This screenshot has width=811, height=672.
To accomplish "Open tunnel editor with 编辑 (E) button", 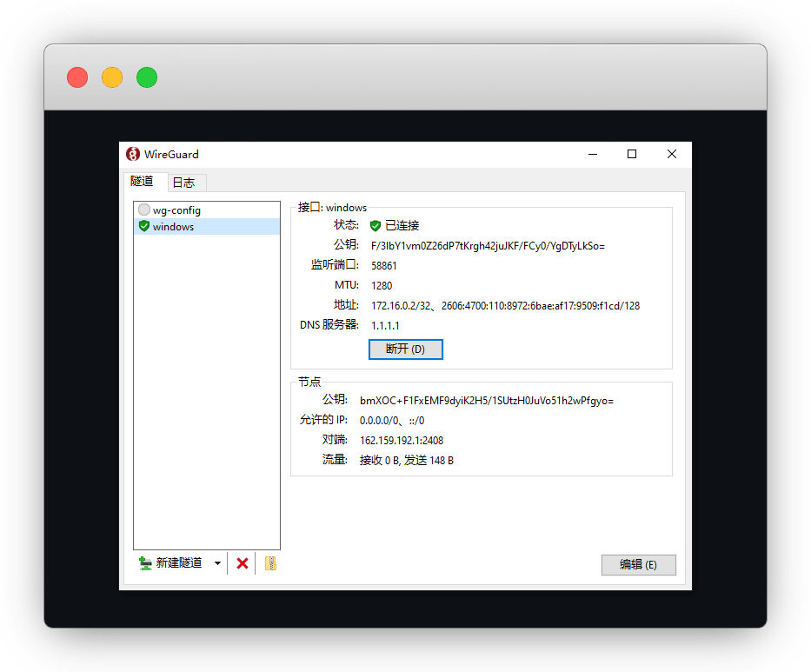I will pyautogui.click(x=638, y=564).
